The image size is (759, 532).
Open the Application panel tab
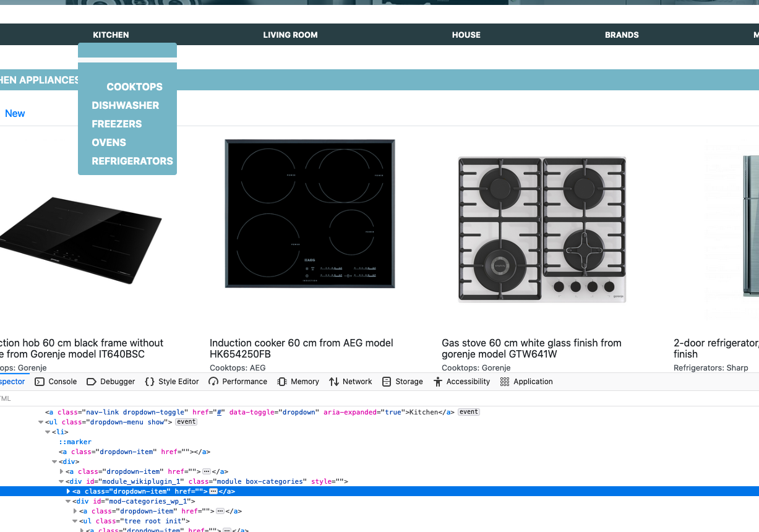point(526,382)
